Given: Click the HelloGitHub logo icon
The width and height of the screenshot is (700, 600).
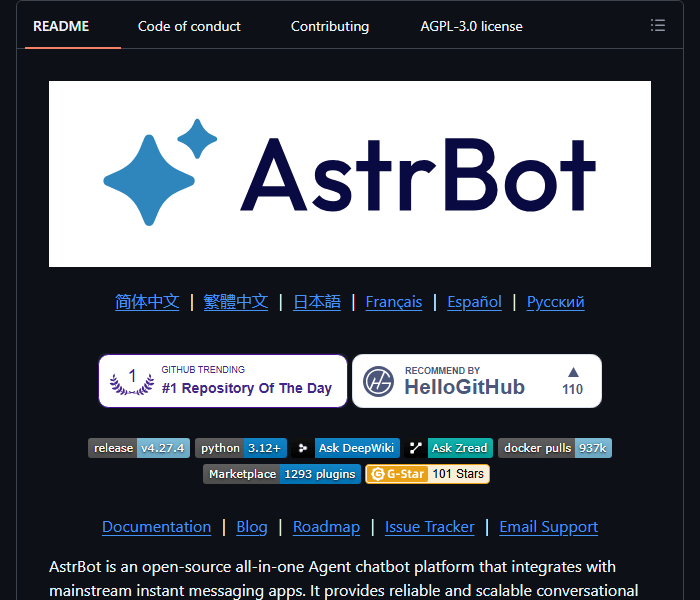Looking at the screenshot, I should click(x=378, y=381).
